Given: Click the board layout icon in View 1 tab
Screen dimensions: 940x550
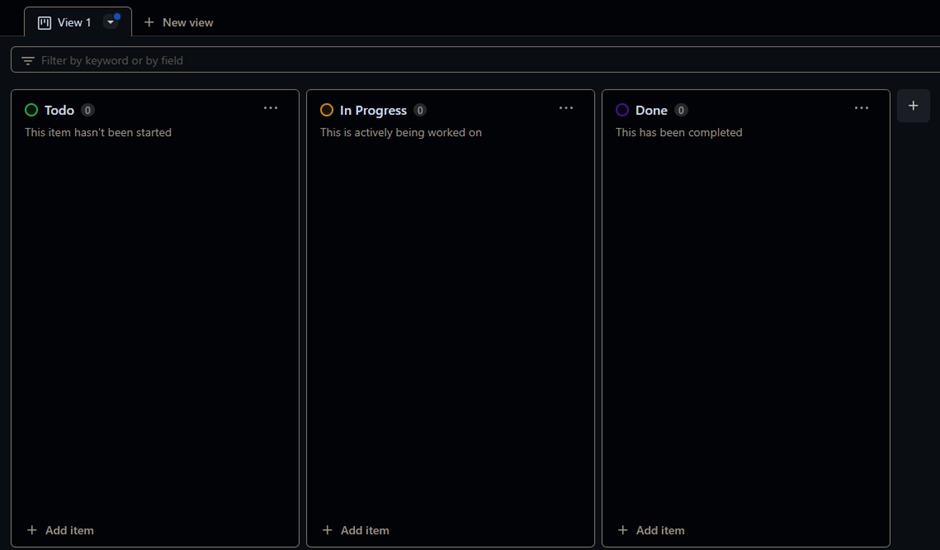Looking at the screenshot, I should pyautogui.click(x=44, y=22).
